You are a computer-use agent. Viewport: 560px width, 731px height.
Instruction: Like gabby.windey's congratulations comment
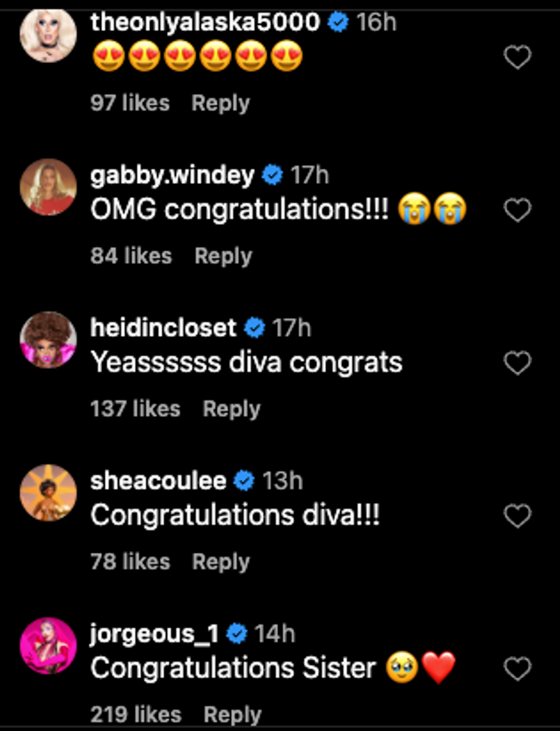(518, 210)
